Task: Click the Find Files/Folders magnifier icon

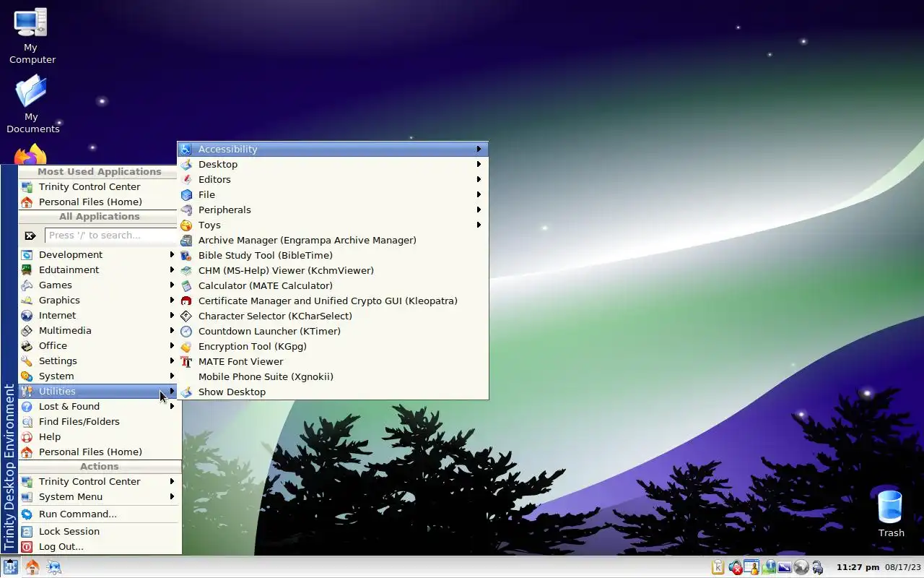Action: coord(27,421)
